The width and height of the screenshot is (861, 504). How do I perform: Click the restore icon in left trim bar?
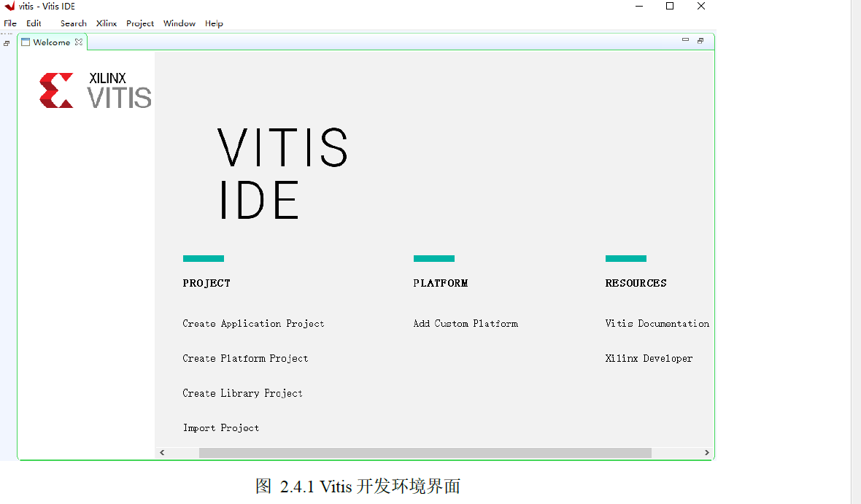pyautogui.click(x=7, y=43)
